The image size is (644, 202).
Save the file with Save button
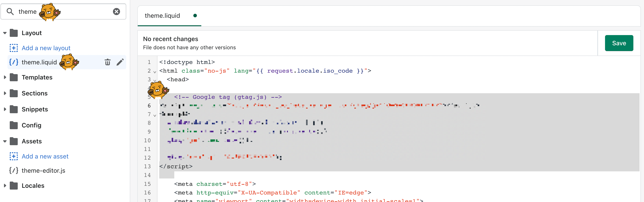619,43
